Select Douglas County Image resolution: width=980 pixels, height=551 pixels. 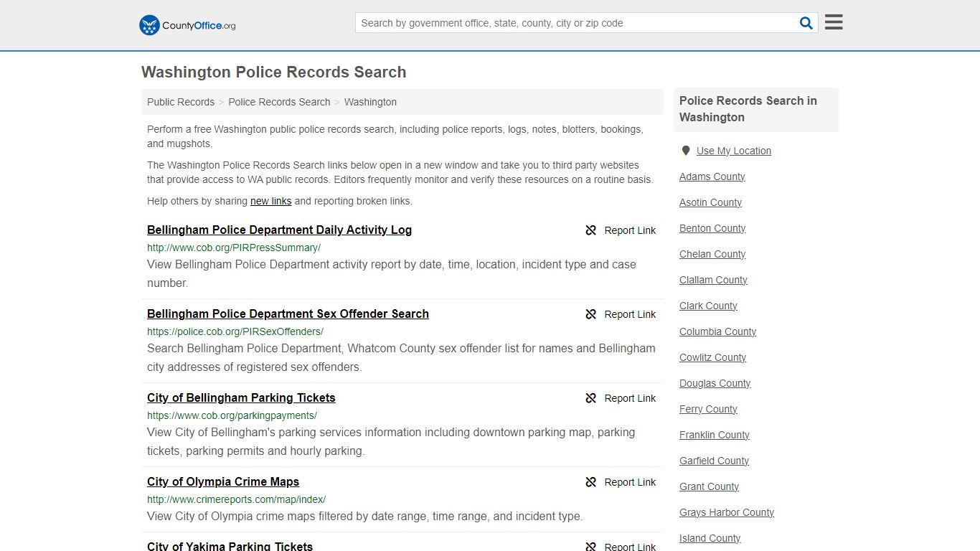[x=715, y=383]
